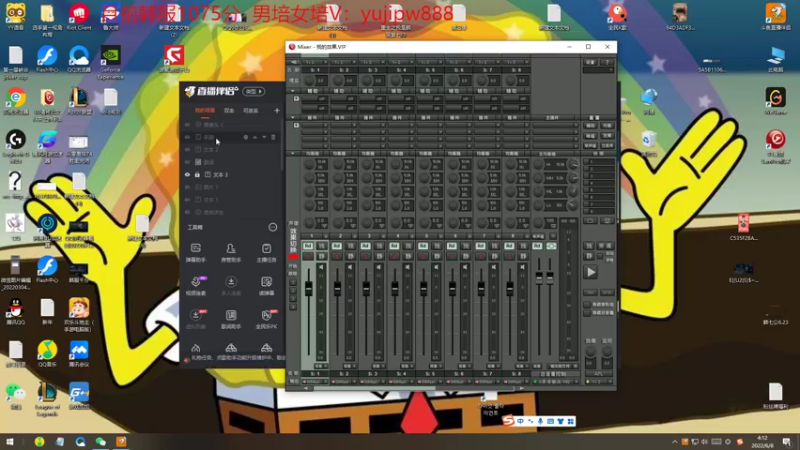The height and width of the screenshot is (450, 800).
Task: Add a new scene with plus icon
Action: pos(277,110)
